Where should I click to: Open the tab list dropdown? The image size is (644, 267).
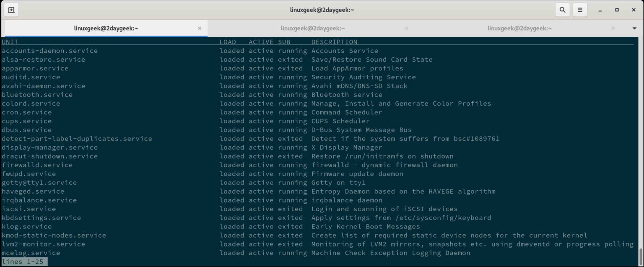tap(634, 28)
